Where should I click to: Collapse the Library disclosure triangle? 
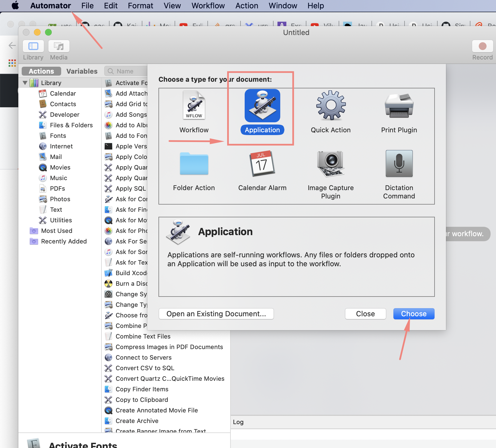[x=25, y=83]
